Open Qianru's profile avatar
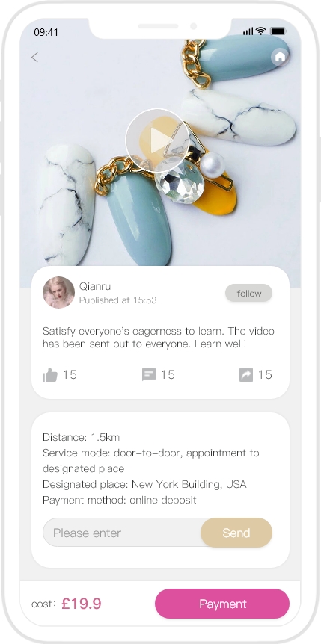 58,292
